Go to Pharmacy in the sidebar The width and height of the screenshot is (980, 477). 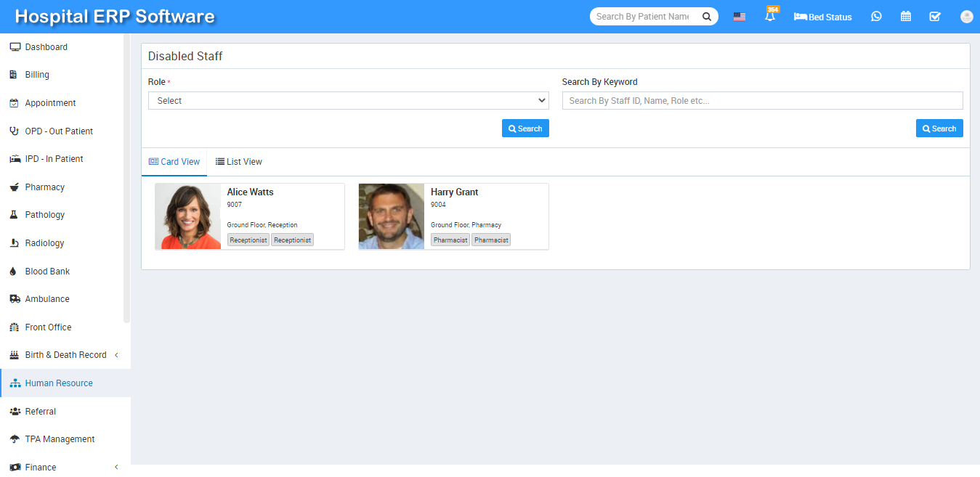(x=45, y=187)
